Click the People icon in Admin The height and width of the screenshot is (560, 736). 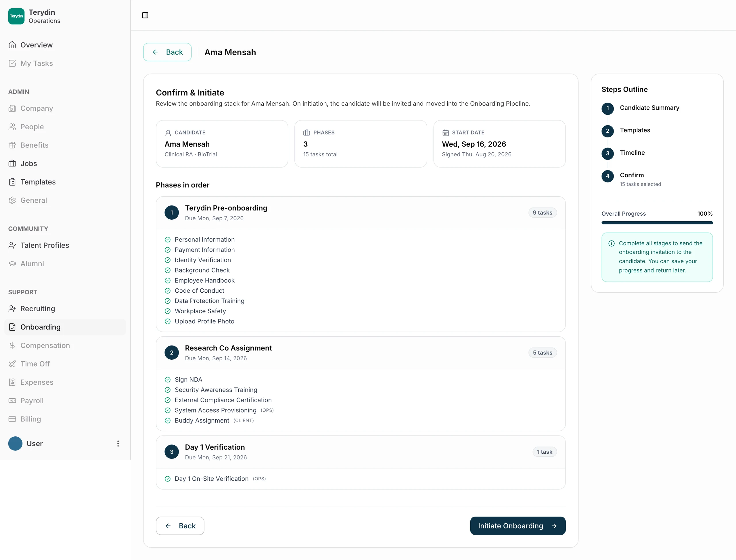coord(12,127)
